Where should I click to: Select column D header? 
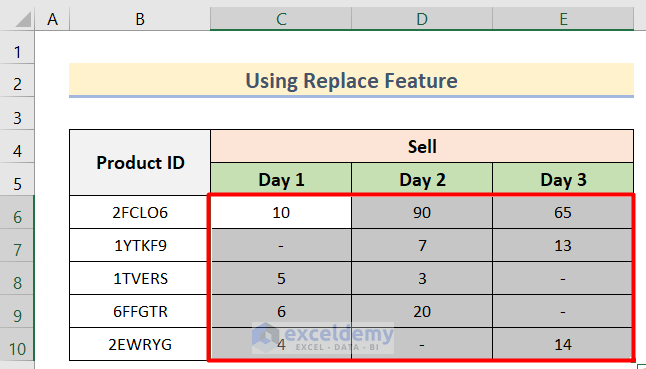[422, 19]
